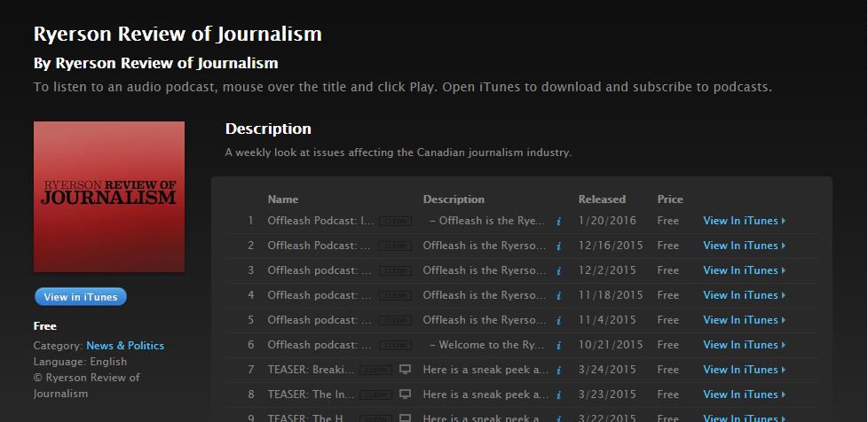
Task: Click release date 11/4/2015
Action: tap(607, 320)
